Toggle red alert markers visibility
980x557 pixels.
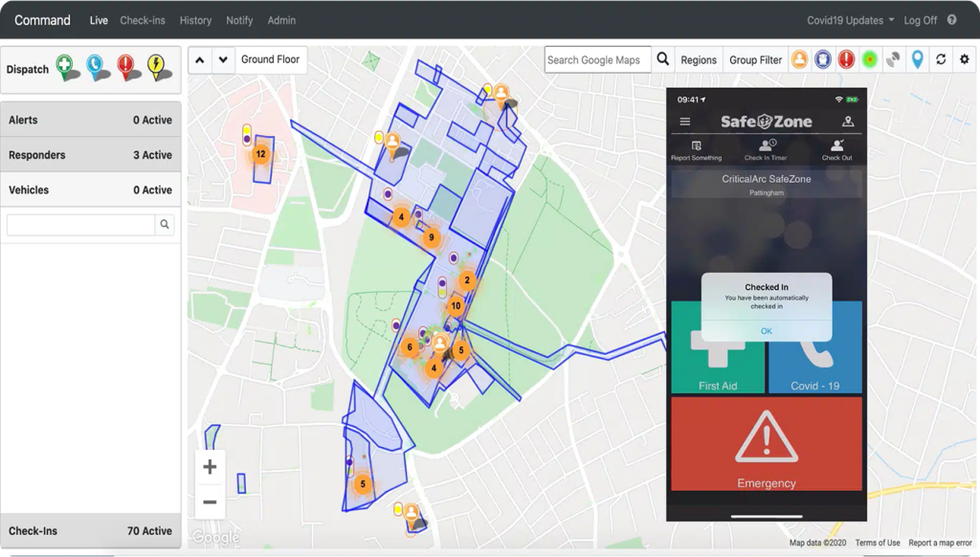[846, 59]
